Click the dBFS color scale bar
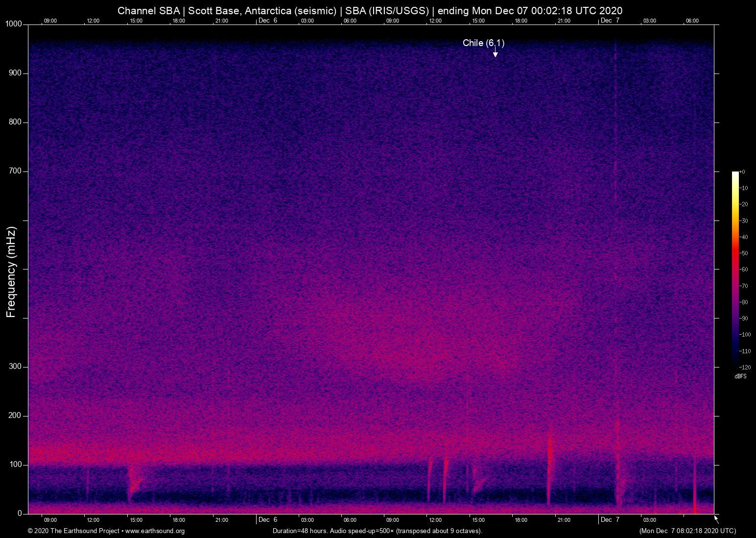This screenshot has width=756, height=538. [x=735, y=269]
